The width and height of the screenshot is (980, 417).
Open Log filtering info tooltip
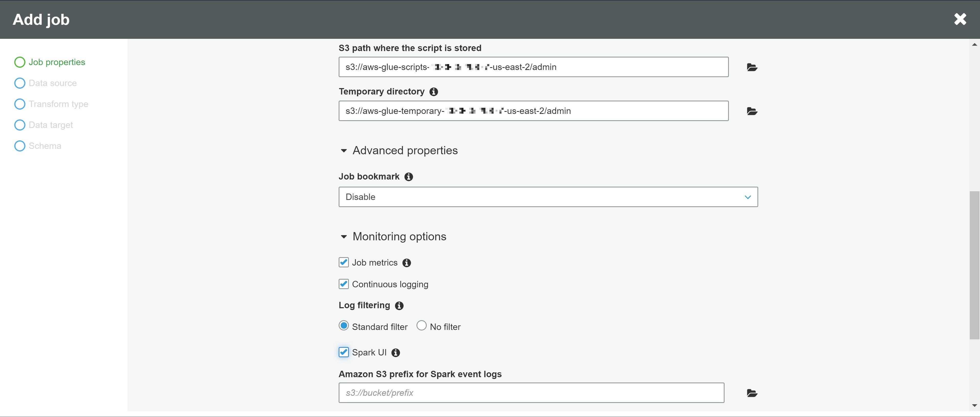[399, 305]
